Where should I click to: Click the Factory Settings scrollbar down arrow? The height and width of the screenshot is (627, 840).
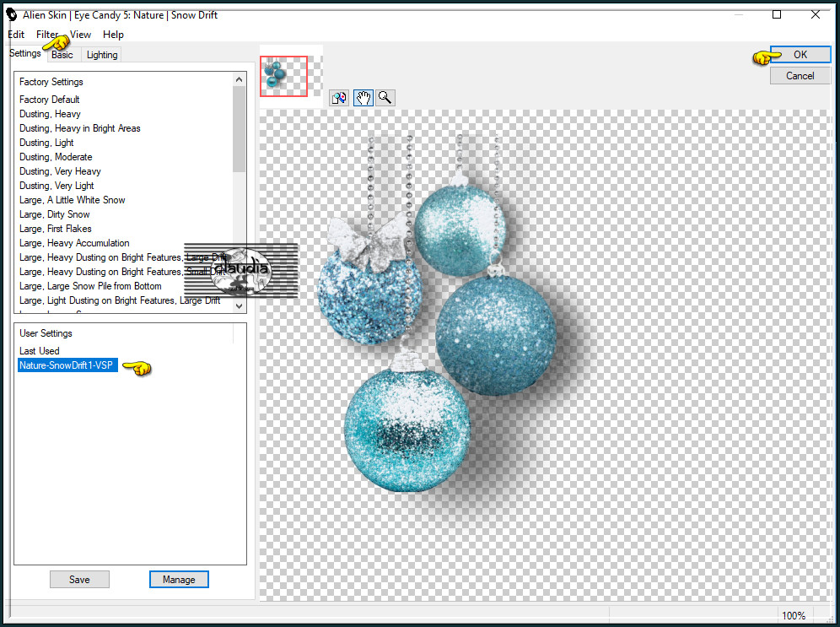tap(239, 305)
